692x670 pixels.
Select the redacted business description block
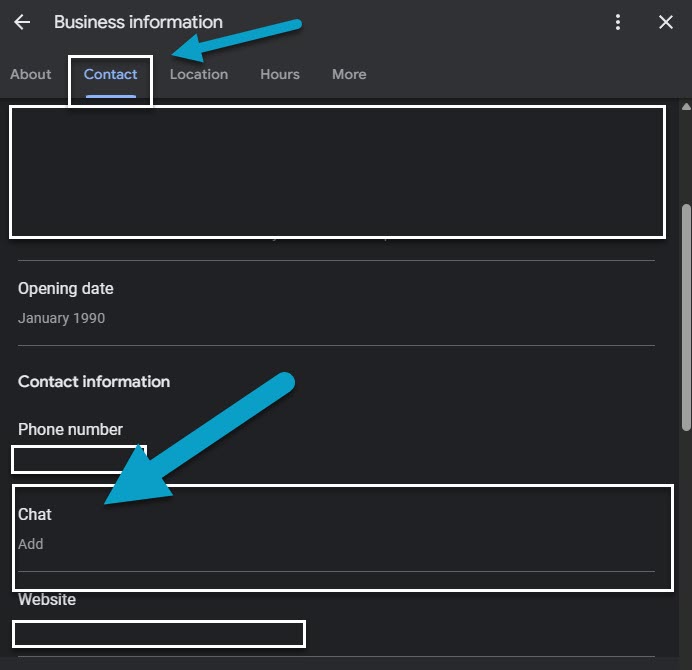tap(337, 172)
